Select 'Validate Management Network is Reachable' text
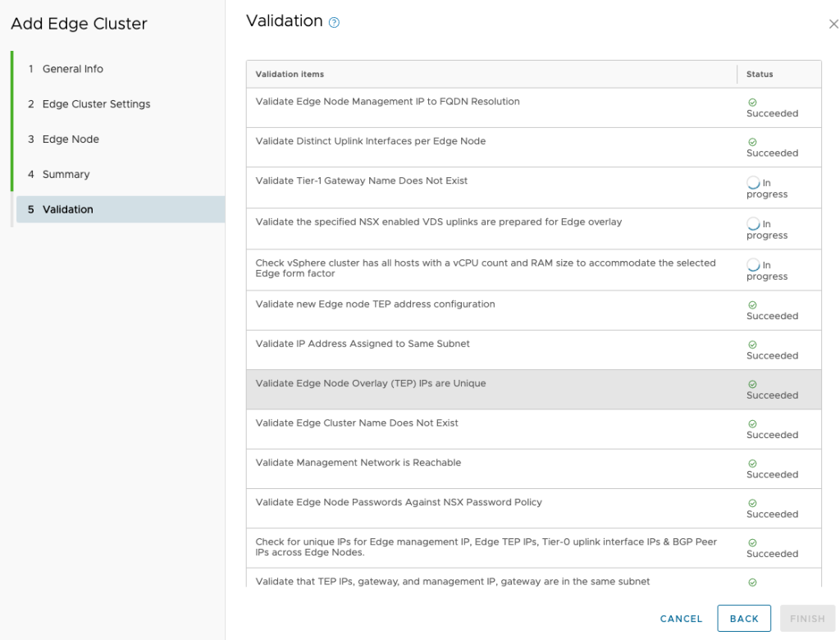The image size is (840, 640). [358, 463]
